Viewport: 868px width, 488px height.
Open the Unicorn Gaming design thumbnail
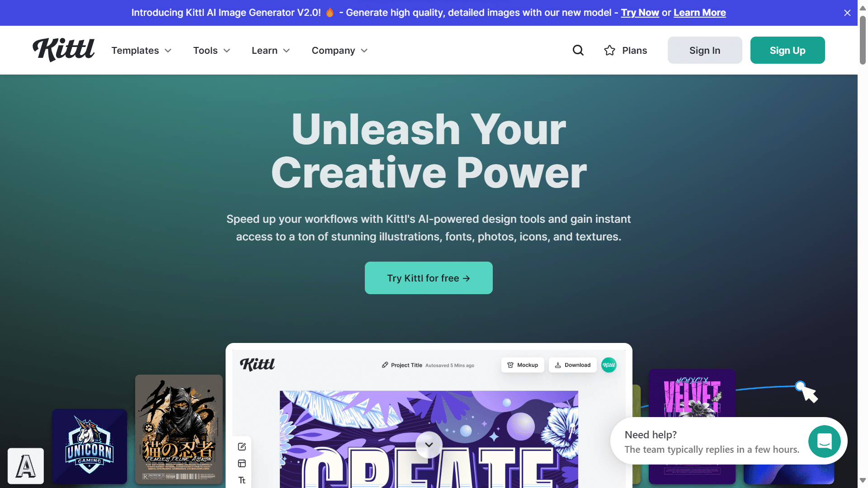[90, 446]
